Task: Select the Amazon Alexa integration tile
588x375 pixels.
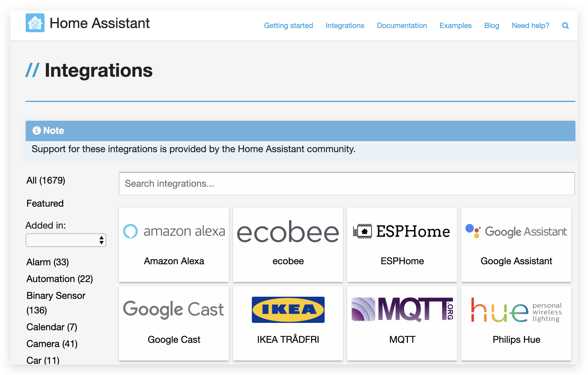Action: coord(174,245)
